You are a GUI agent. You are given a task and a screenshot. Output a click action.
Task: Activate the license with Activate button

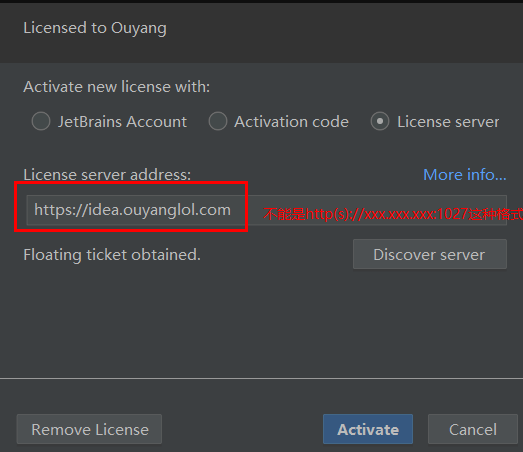pos(368,429)
